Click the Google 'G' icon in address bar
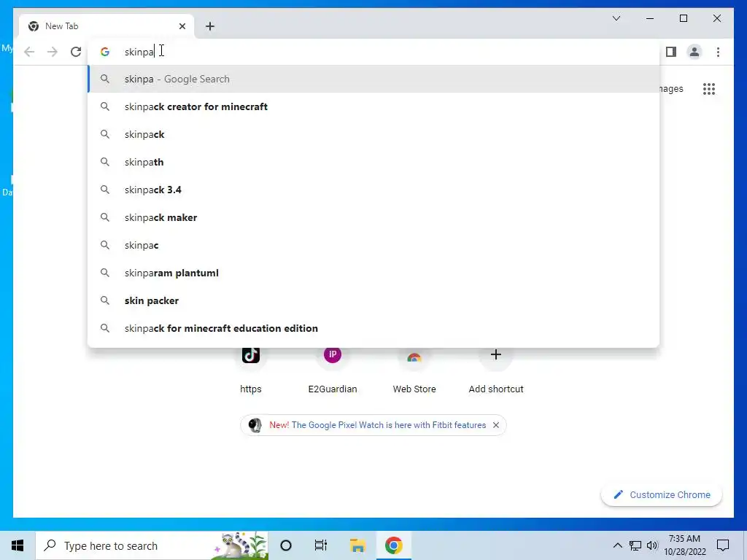This screenshot has height=560, width=747. (105, 52)
